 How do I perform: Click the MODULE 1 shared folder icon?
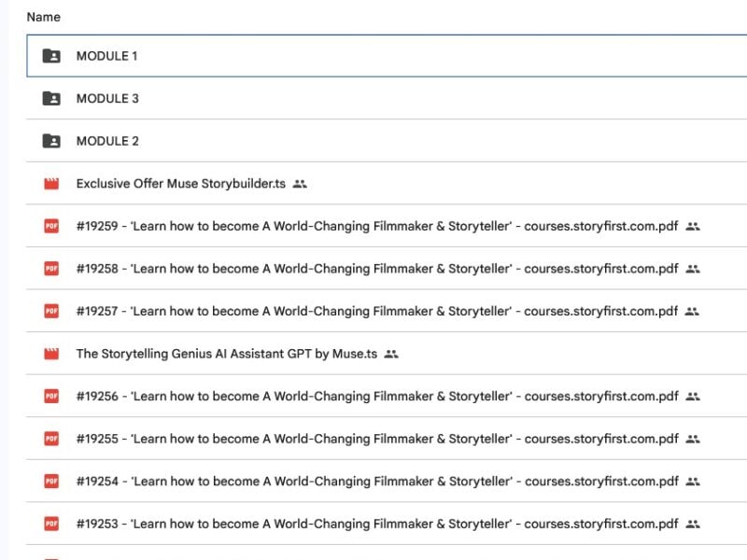click(x=51, y=56)
